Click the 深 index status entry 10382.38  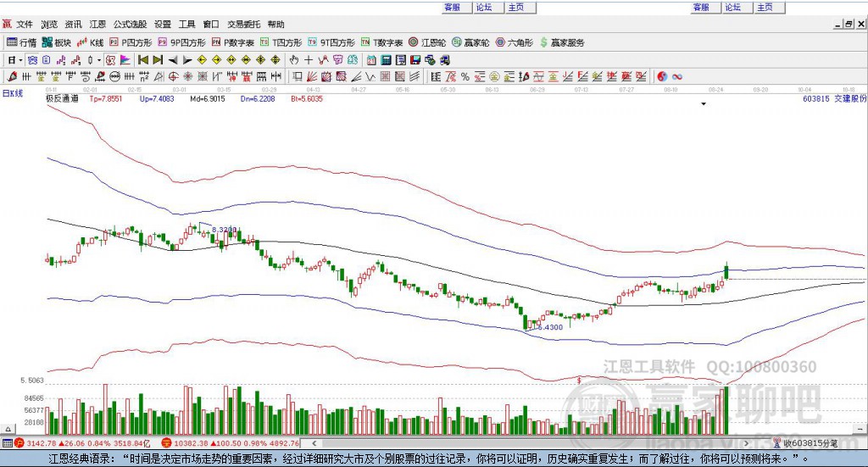pyautogui.click(x=231, y=443)
